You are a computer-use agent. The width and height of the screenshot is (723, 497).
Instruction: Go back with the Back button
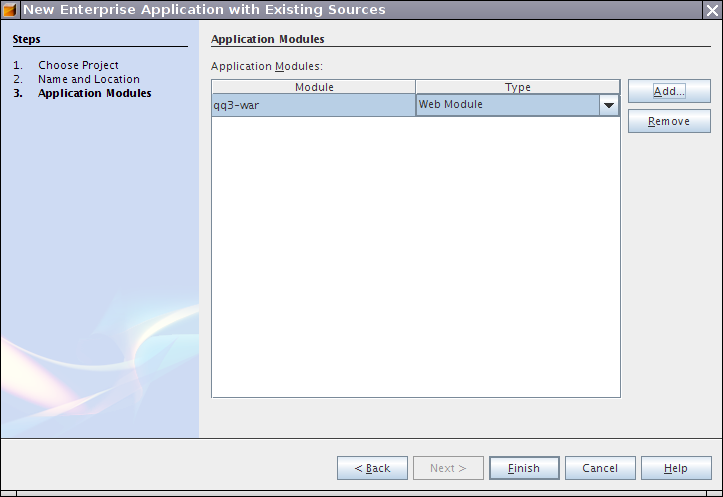(372, 468)
